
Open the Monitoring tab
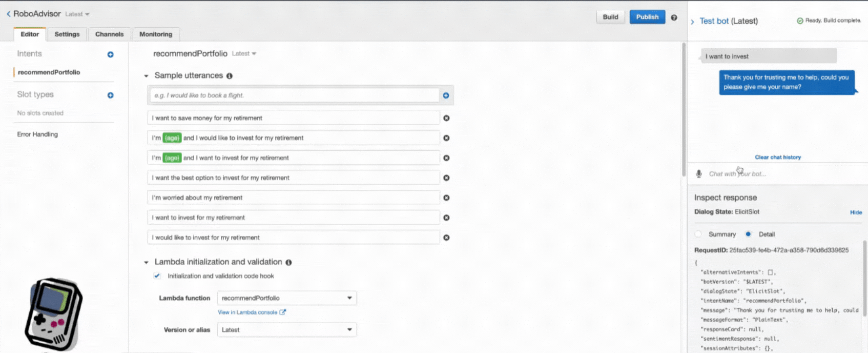pos(156,34)
